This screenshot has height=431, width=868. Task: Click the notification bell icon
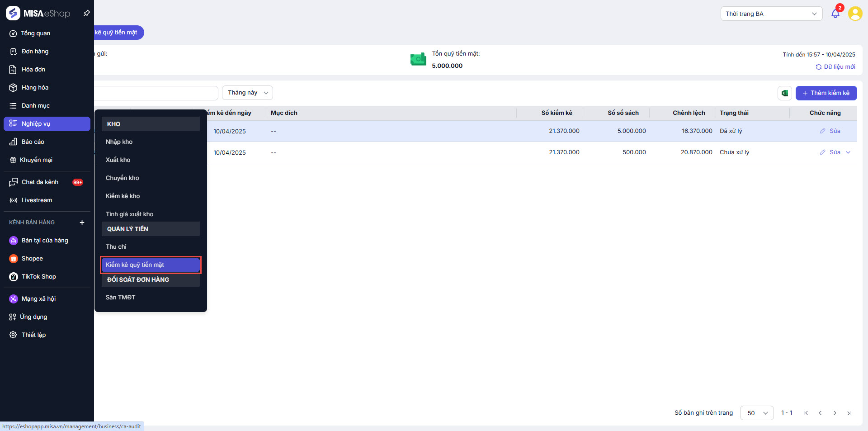point(835,14)
